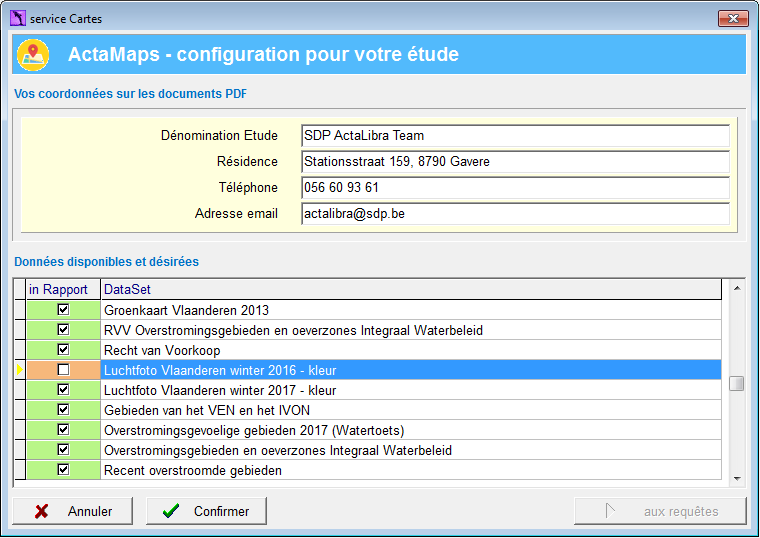
Task: Select Overstromingsgebieden en oeverzones Integraal Waterbeleid text
Action: click(x=278, y=451)
